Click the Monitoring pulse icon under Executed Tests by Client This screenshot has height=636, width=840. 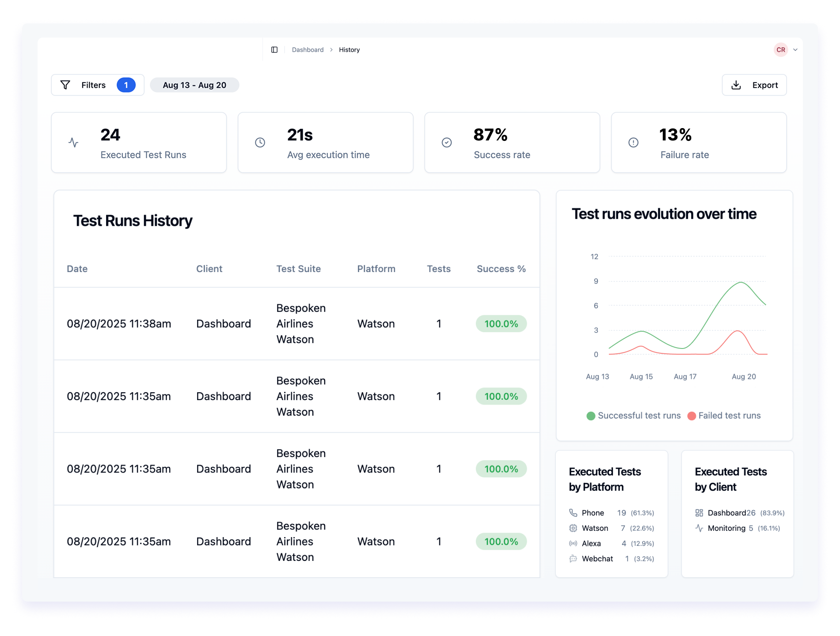(x=699, y=528)
